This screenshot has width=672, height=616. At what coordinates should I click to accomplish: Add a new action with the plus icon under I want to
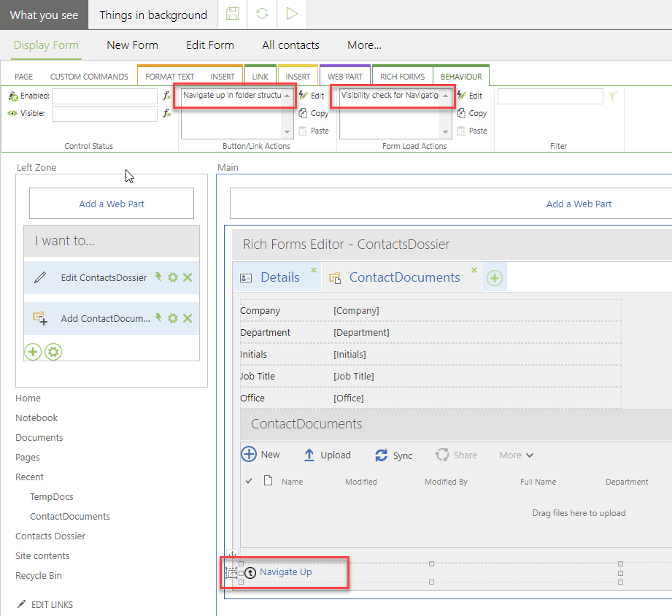33,352
